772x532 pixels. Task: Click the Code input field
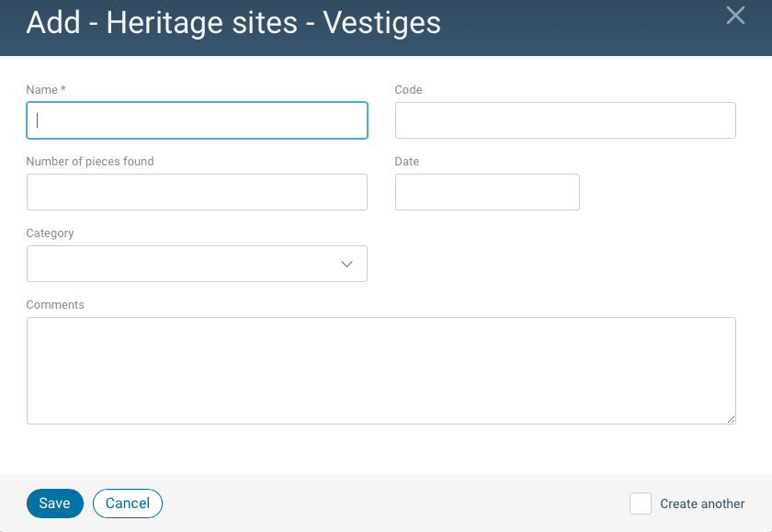pos(564,120)
